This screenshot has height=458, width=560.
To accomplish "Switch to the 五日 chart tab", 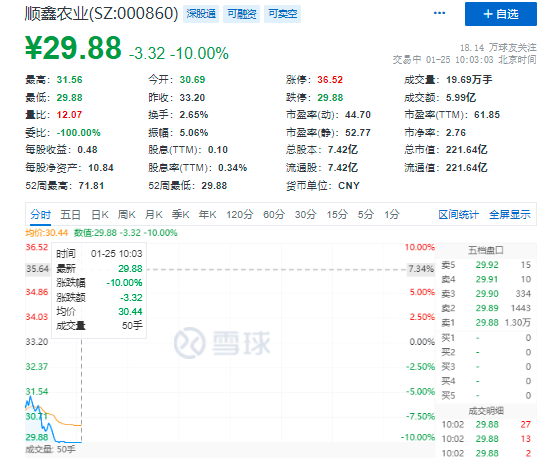I will click(70, 214).
